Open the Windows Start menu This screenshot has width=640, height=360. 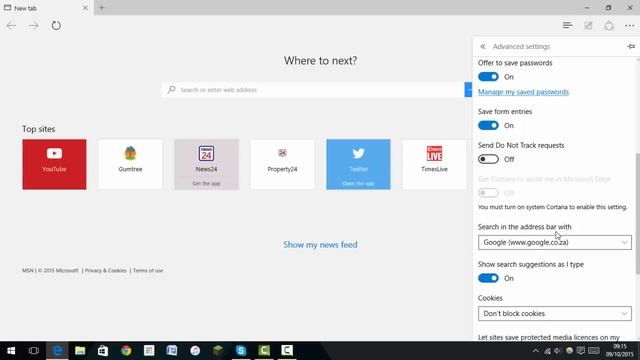click(11, 351)
